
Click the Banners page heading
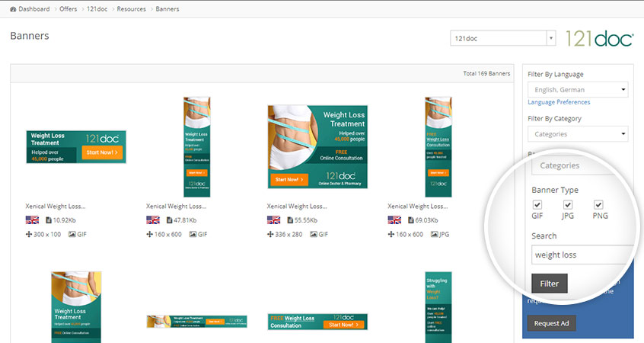(30, 36)
